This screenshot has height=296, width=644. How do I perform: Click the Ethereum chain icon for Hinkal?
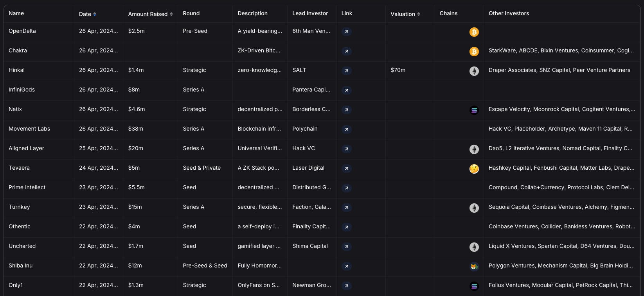click(x=474, y=71)
